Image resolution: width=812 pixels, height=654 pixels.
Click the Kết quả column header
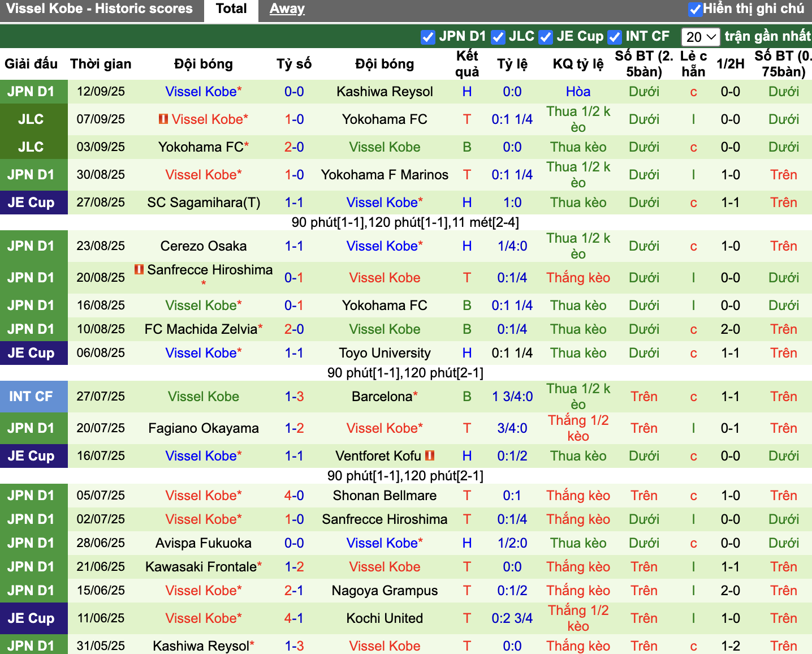click(x=467, y=64)
